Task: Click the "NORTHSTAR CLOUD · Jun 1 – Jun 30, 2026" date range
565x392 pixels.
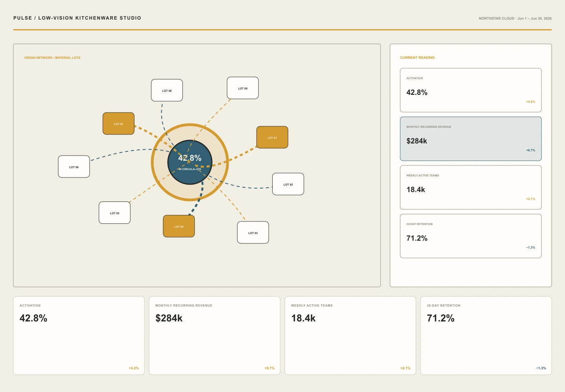Action: tap(515, 18)
